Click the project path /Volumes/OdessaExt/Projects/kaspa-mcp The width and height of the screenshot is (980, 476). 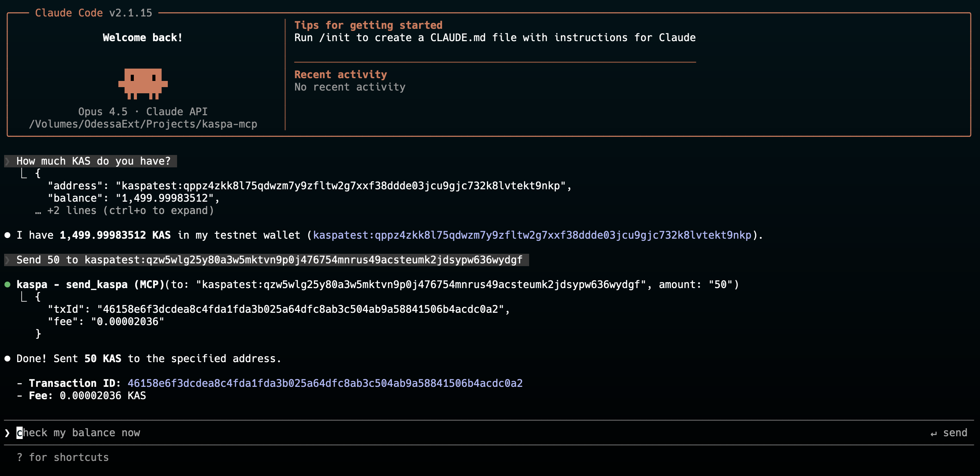[143, 124]
